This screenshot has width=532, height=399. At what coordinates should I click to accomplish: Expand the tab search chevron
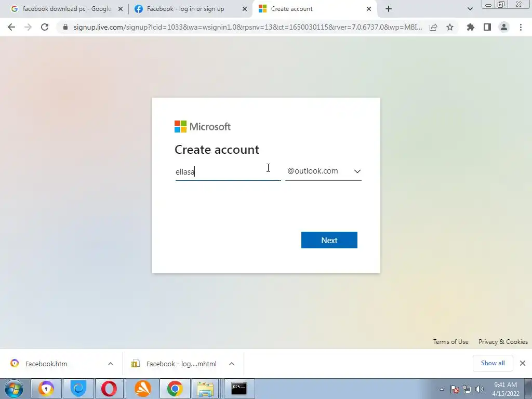tap(470, 9)
